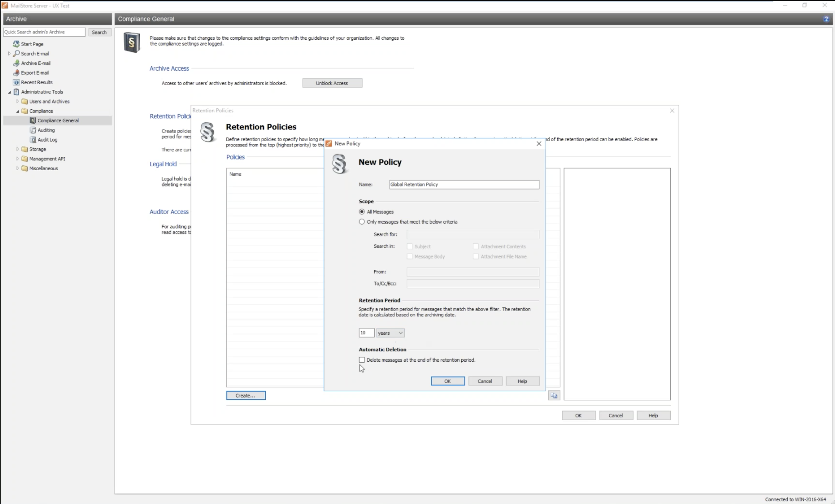Viewport: 835px width, 504px height.
Task: Enable delete messages at end of retention
Action: click(x=361, y=360)
